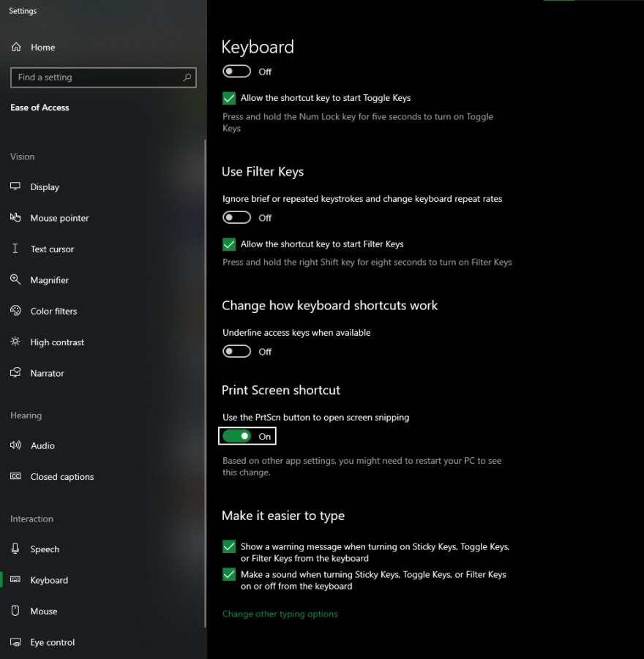
Task: Select the Color filters palette icon
Action: (x=15, y=311)
